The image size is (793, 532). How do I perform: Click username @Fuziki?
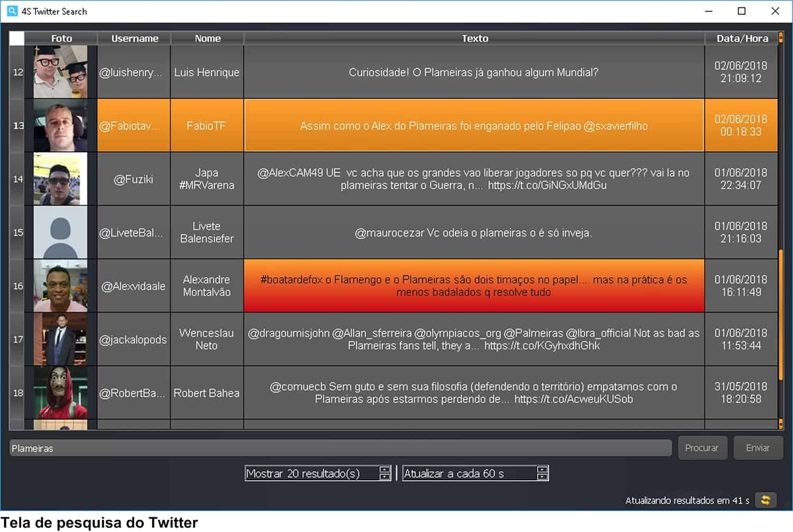pos(134,179)
